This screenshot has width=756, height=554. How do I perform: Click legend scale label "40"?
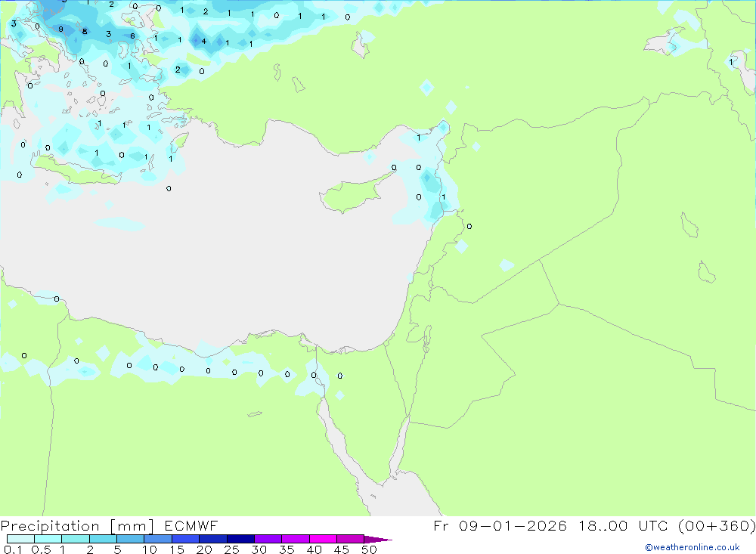[314, 549]
